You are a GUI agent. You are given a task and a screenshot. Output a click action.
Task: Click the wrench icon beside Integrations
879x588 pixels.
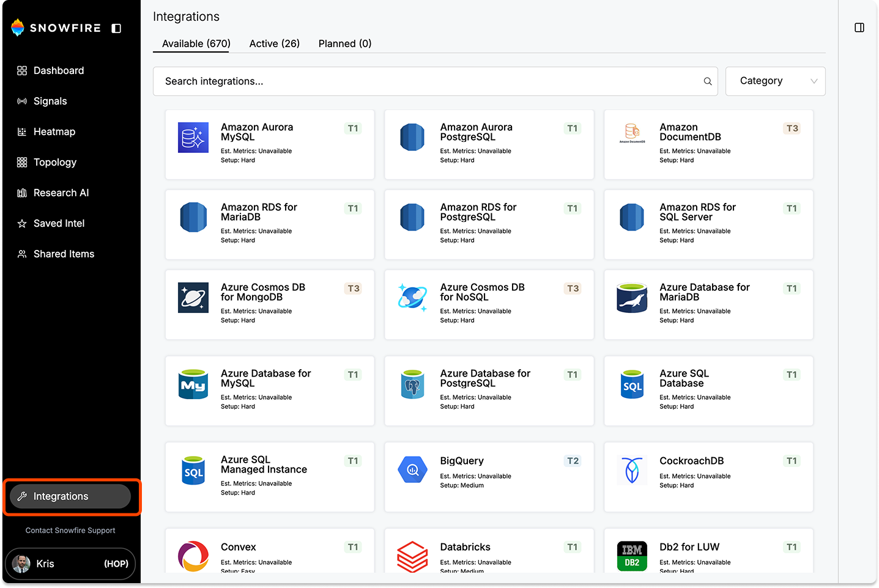[22, 496]
